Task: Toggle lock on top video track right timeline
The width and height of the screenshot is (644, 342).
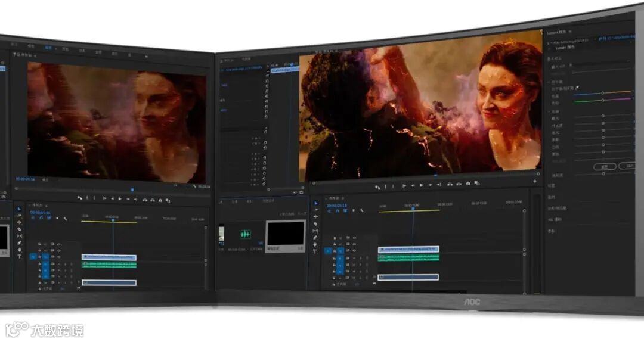Action: tap(335, 238)
